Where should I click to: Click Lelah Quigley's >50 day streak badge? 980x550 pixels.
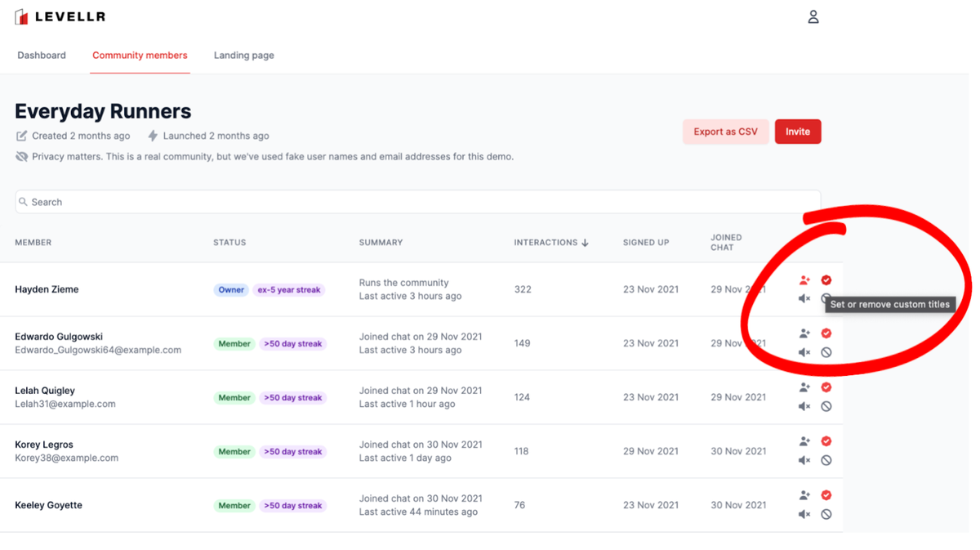(293, 398)
